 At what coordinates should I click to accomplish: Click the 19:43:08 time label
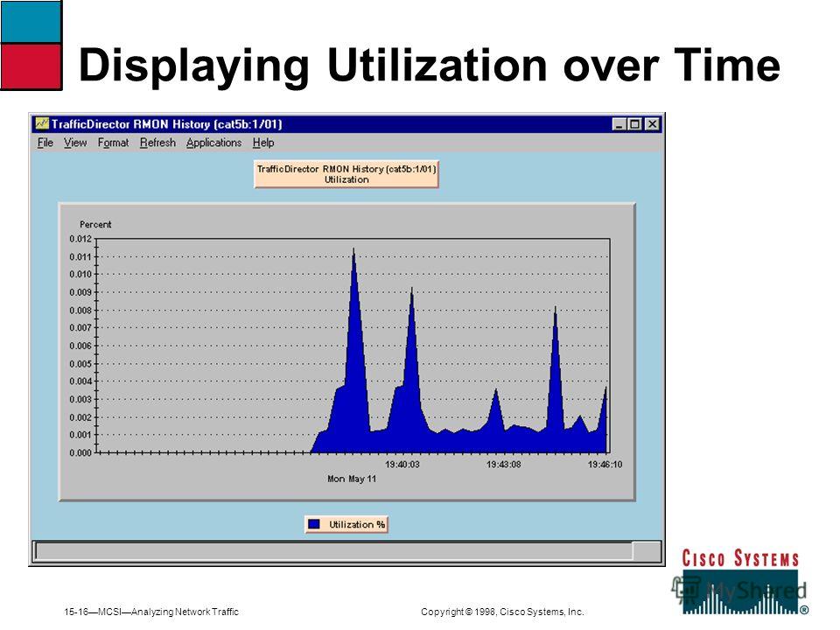pos(504,465)
